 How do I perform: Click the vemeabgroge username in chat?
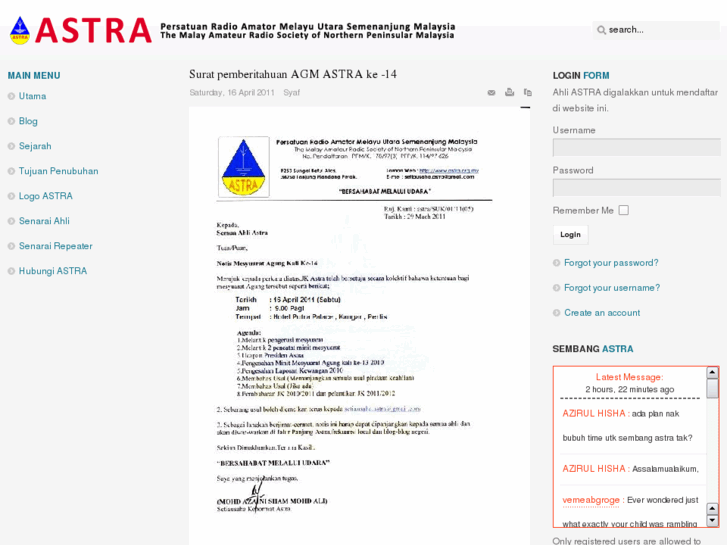pyautogui.click(x=591, y=500)
